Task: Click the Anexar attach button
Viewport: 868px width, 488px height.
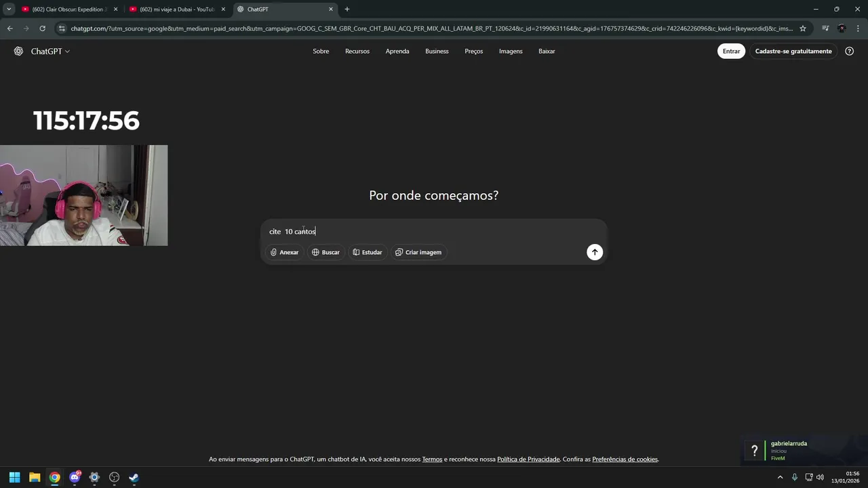Action: coord(284,252)
